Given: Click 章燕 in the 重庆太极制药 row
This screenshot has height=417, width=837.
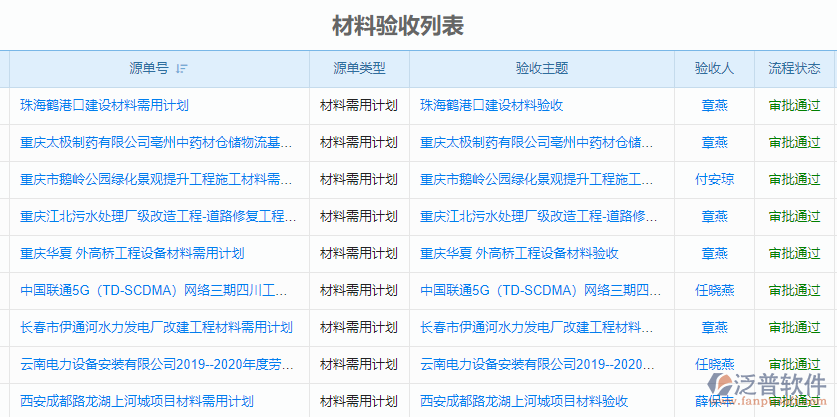Looking at the screenshot, I should point(714,143).
